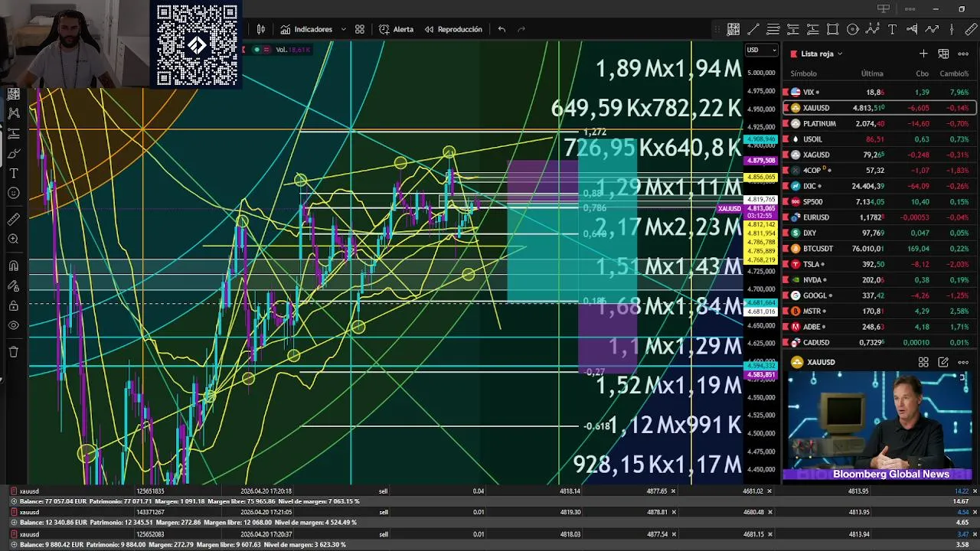Open XAUUSD details panel more menu
Screen dimensions: 980x551
963,362
